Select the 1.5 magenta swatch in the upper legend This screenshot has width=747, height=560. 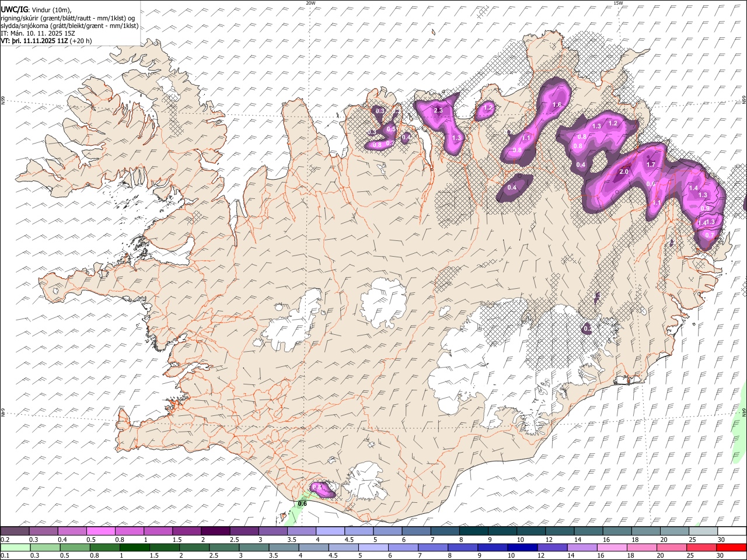(187, 531)
